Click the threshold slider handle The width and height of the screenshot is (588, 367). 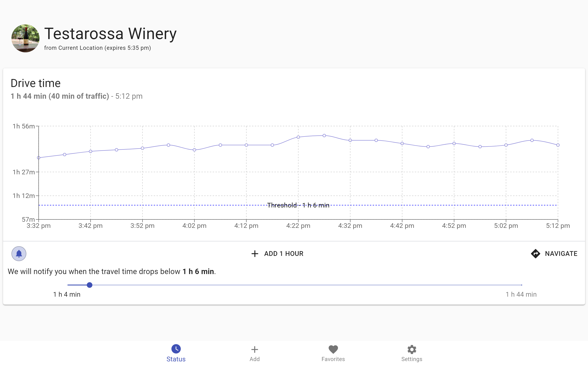(x=89, y=285)
